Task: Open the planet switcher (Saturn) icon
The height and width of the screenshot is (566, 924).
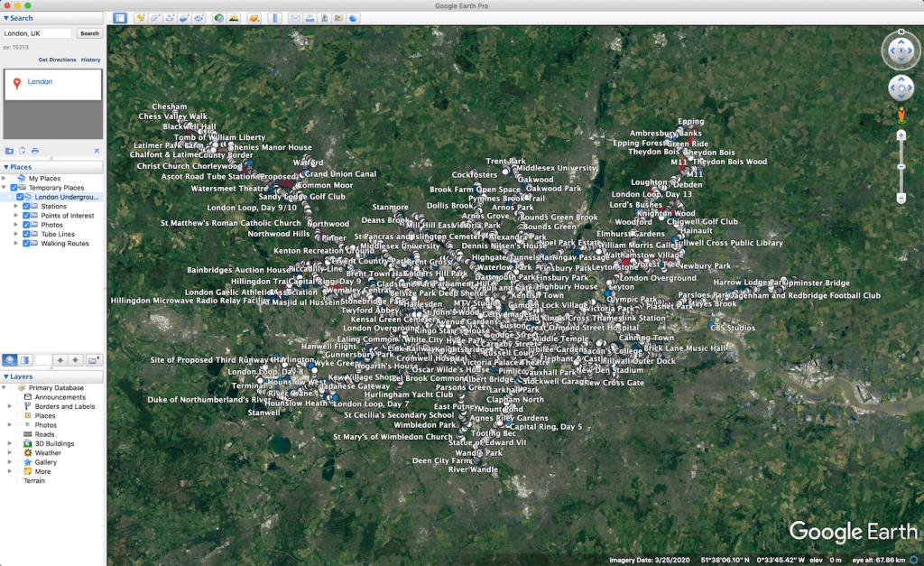Action: [x=254, y=18]
